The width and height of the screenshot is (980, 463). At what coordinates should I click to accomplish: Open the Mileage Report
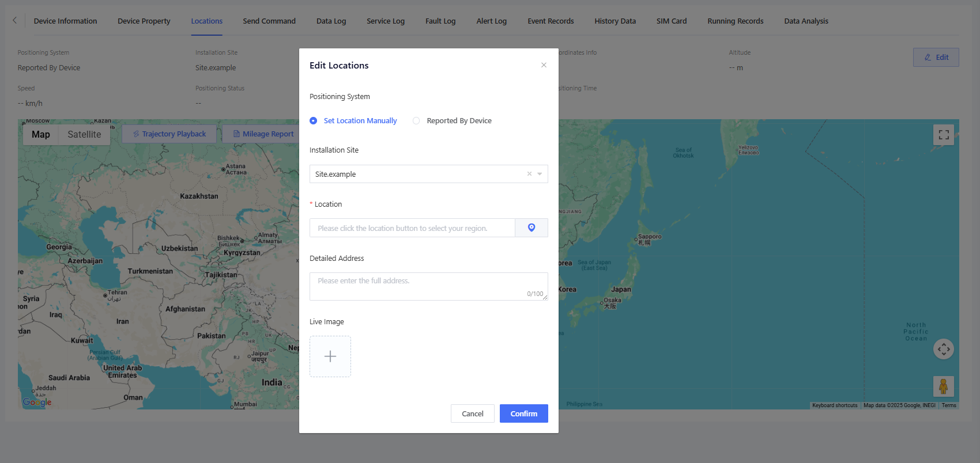pyautogui.click(x=263, y=134)
